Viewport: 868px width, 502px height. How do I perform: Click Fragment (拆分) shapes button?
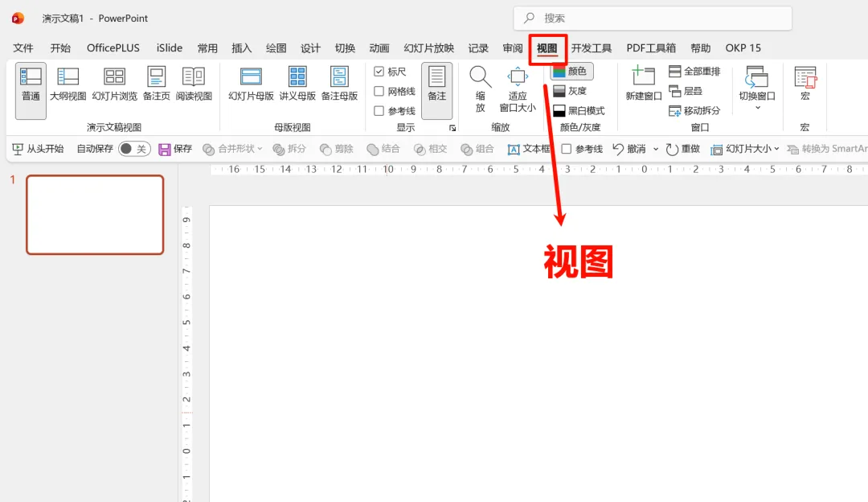pyautogui.click(x=289, y=149)
